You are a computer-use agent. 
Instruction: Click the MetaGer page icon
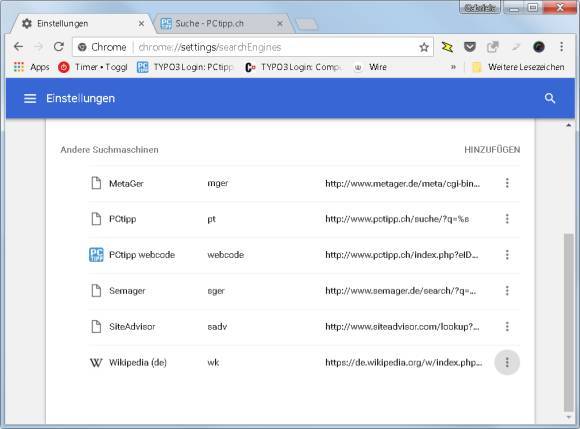[x=96, y=183]
